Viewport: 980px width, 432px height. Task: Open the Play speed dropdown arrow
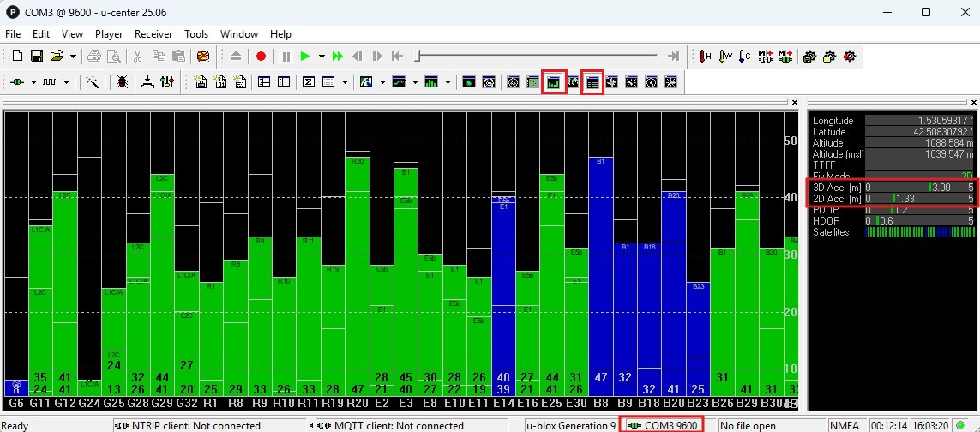pos(322,57)
